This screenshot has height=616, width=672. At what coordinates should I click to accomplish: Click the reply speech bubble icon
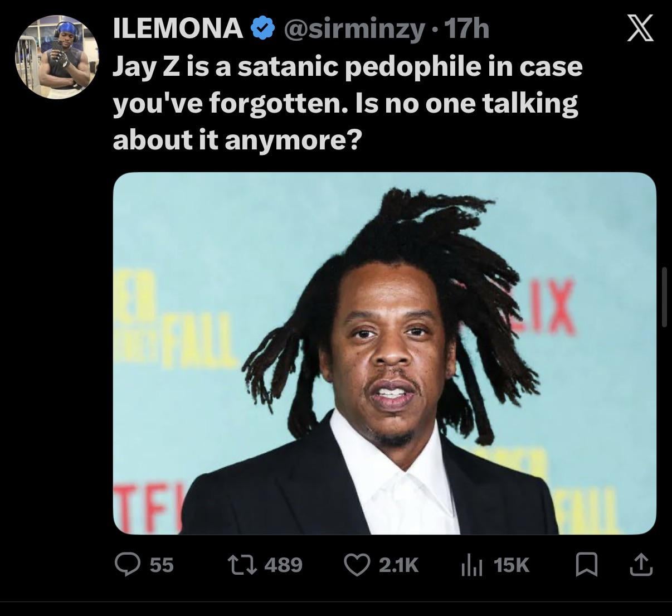pos(127,565)
